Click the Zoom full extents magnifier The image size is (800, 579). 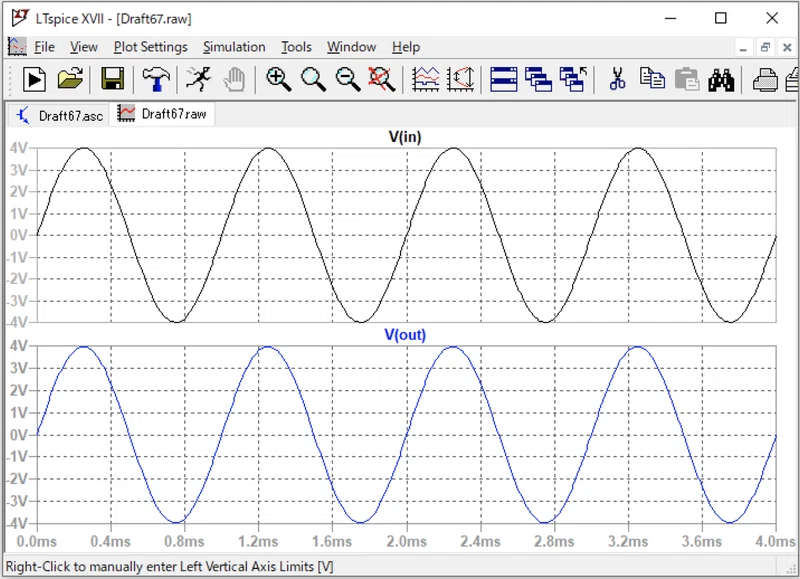382,80
